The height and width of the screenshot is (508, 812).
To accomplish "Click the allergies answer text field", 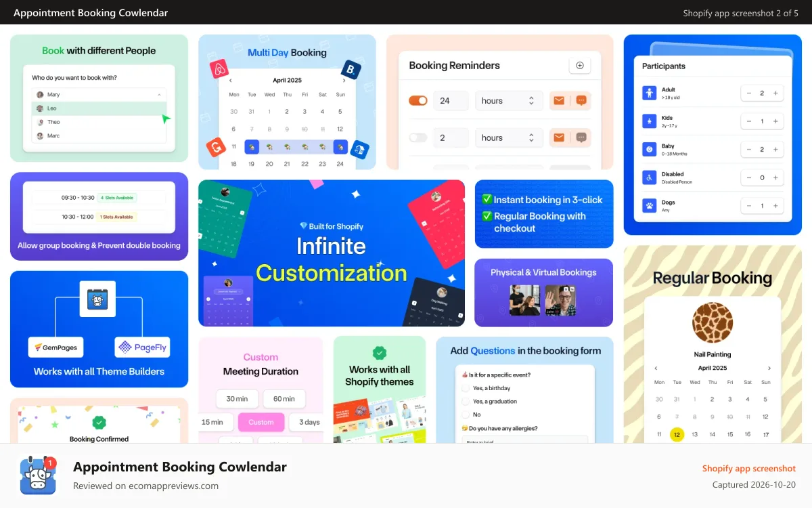I will pos(524,440).
